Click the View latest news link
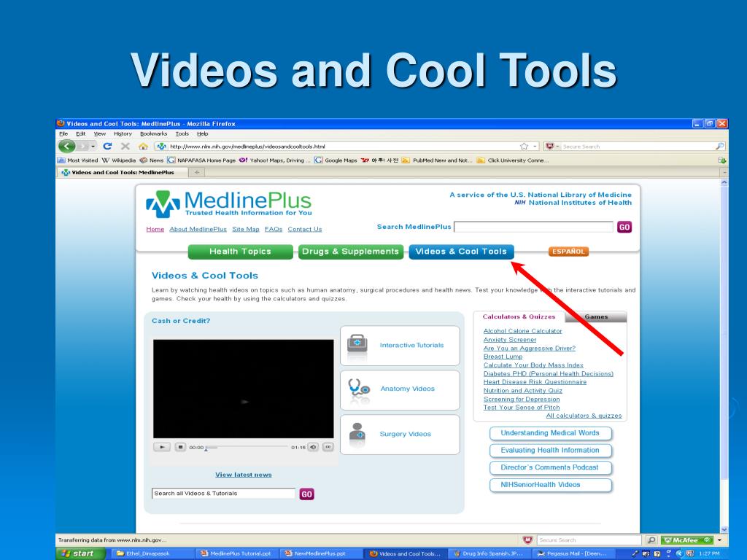The width and height of the screenshot is (747, 560). 244,475
